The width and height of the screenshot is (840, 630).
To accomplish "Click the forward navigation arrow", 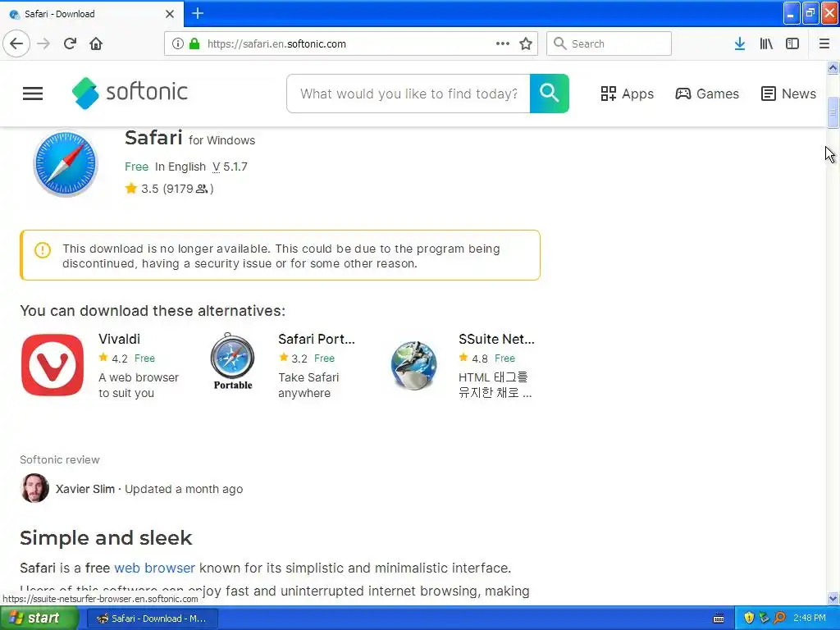I will point(43,44).
